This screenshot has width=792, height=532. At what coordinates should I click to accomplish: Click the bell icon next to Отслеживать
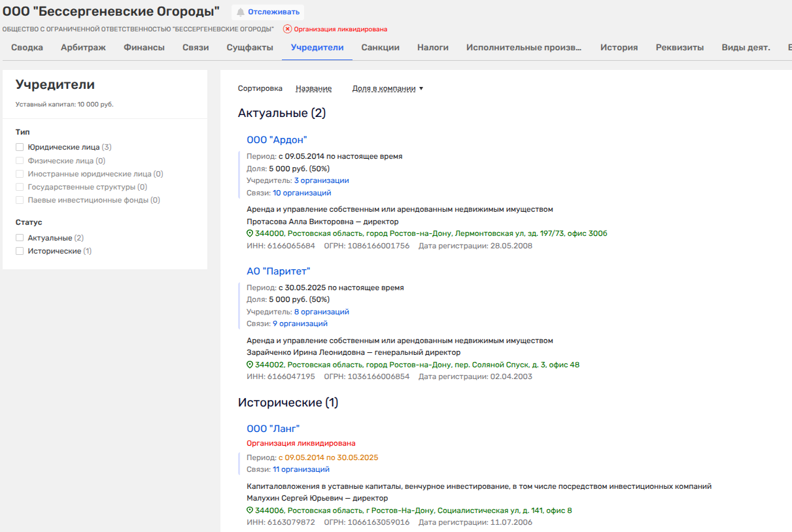(x=241, y=12)
